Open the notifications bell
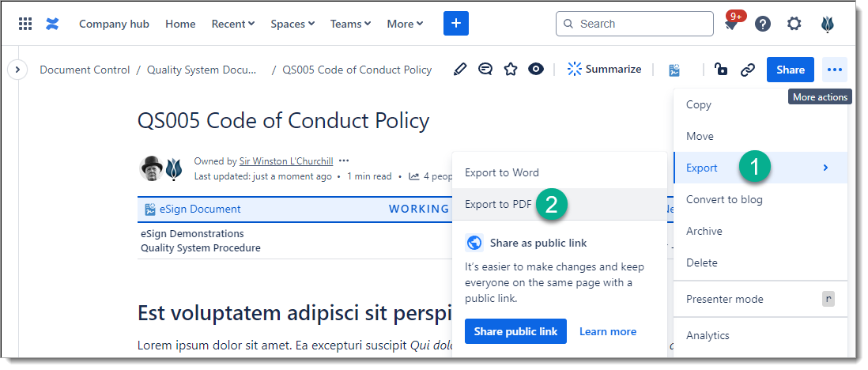The width and height of the screenshot is (868, 370). coord(731,25)
